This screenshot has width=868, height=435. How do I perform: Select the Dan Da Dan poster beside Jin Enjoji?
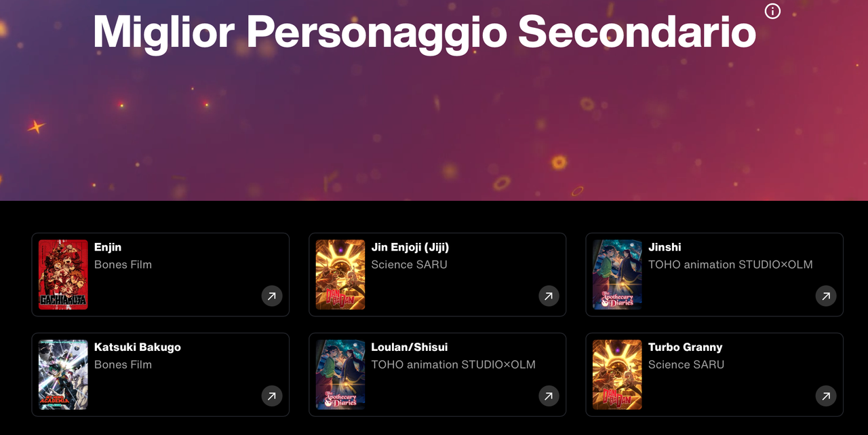(340, 275)
